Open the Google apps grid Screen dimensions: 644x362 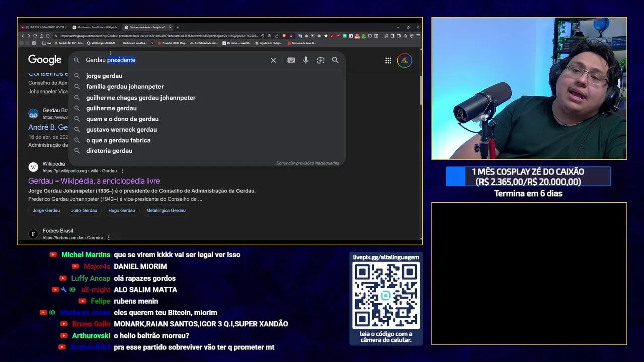(x=388, y=60)
